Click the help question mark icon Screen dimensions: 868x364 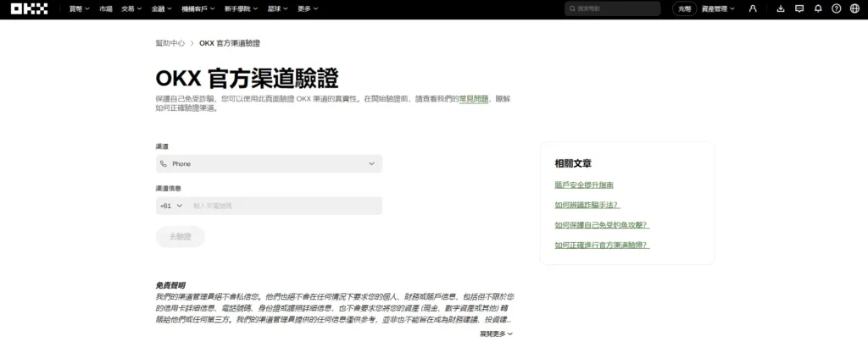[x=837, y=8]
